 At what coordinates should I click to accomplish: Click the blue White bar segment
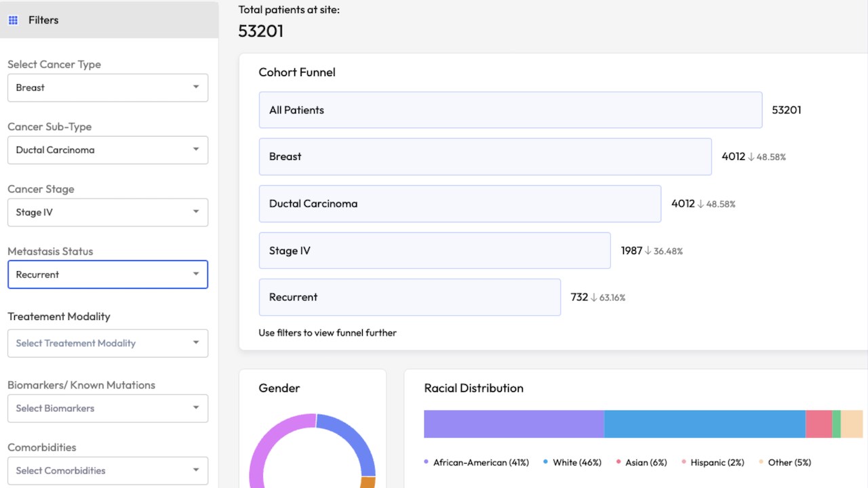pos(704,424)
